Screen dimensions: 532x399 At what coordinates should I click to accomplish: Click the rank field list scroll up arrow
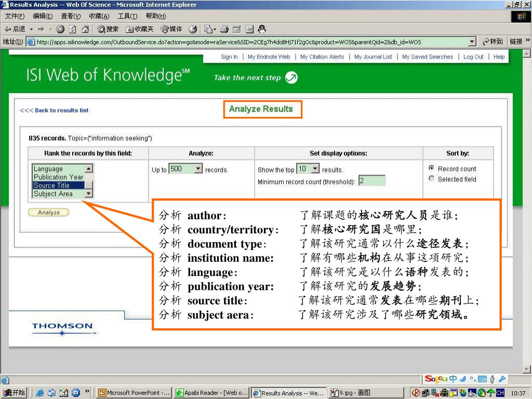(88, 168)
